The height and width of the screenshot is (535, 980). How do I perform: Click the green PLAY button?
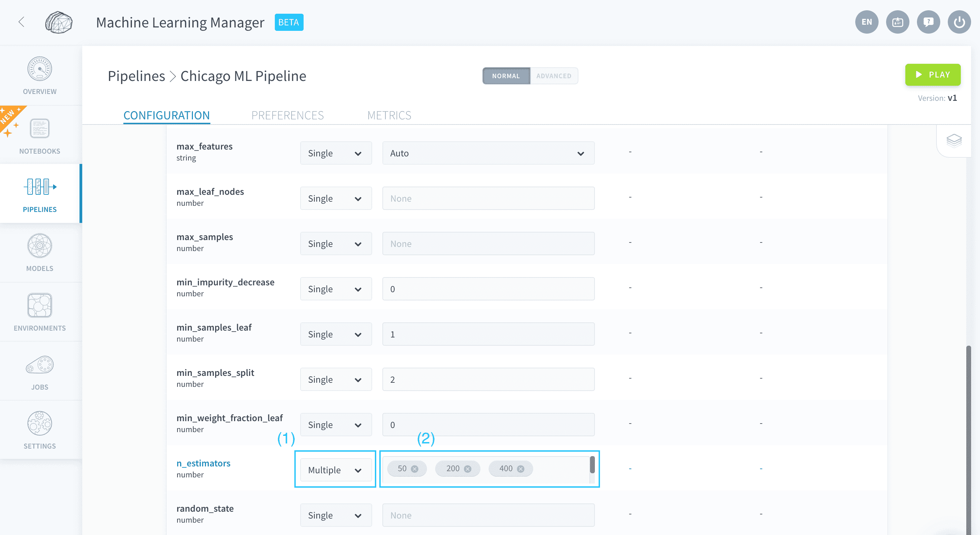933,75
